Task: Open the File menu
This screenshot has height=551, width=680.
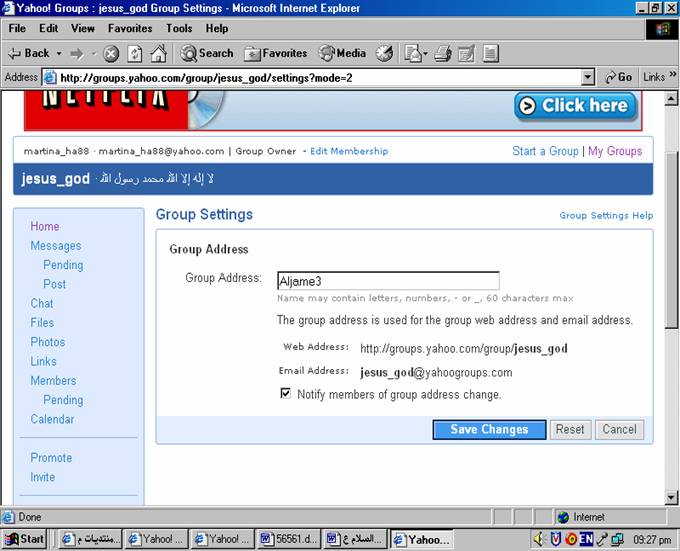Action: 17,28
